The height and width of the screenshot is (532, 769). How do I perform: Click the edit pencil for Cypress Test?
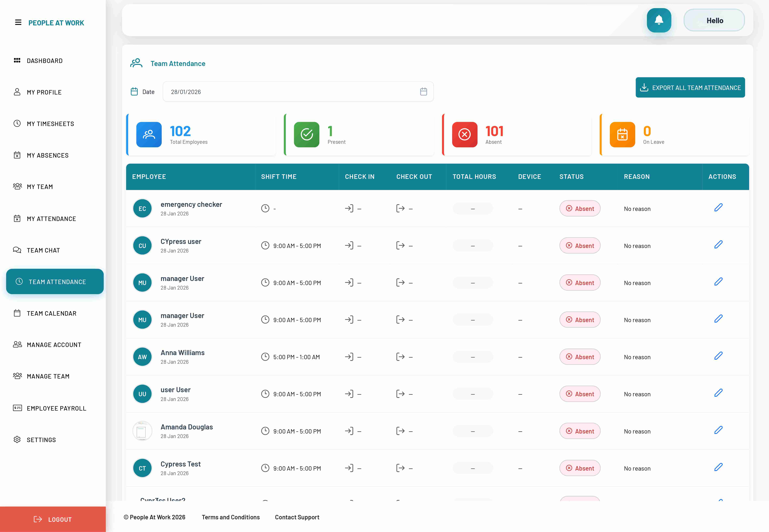[718, 467]
